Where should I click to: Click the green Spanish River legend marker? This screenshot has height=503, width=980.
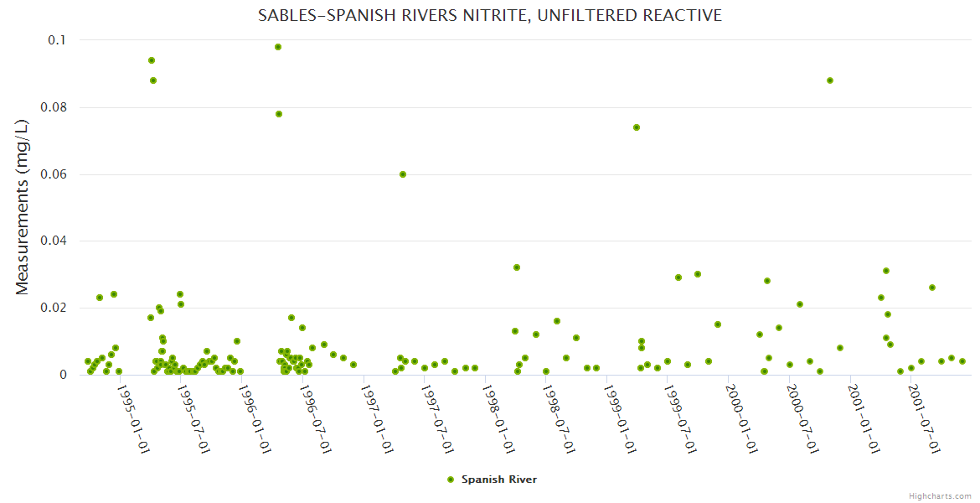pos(451,480)
